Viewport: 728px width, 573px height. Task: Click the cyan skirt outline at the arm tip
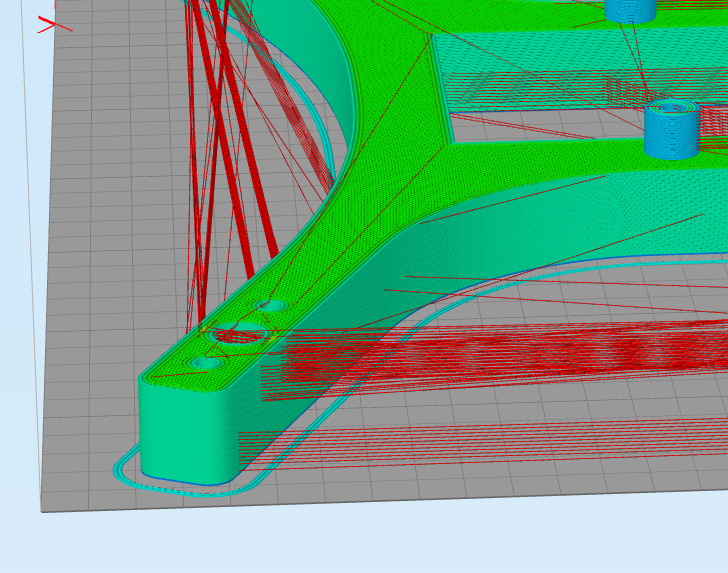(120, 472)
